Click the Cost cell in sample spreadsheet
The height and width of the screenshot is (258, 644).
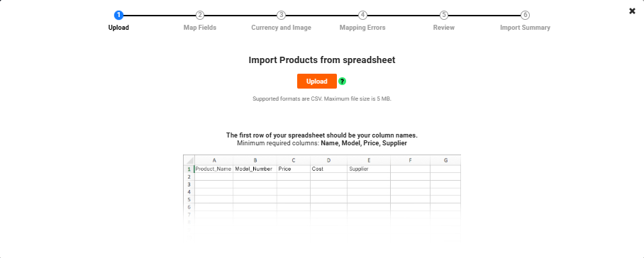tap(328, 169)
